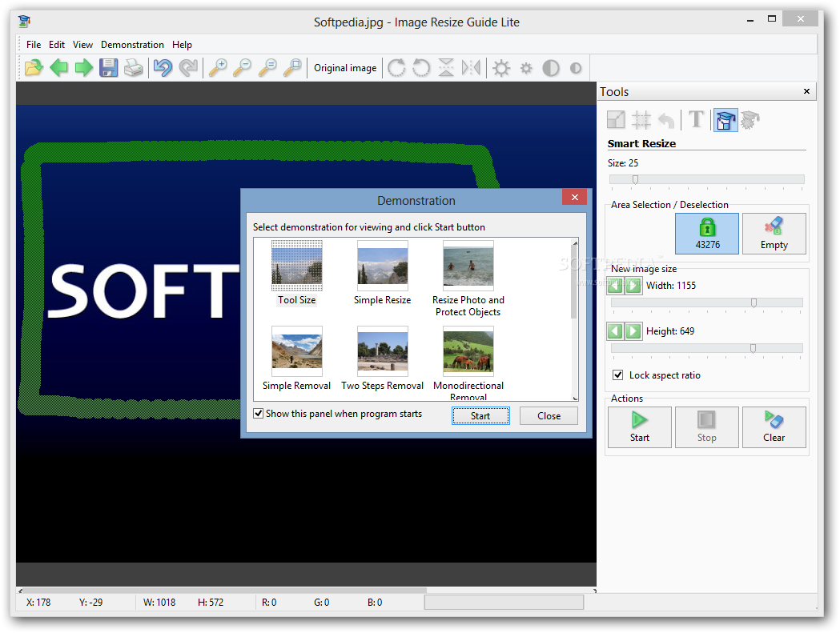840x633 pixels.
Task: Redo with the gray curved arrow
Action: tap(188, 68)
